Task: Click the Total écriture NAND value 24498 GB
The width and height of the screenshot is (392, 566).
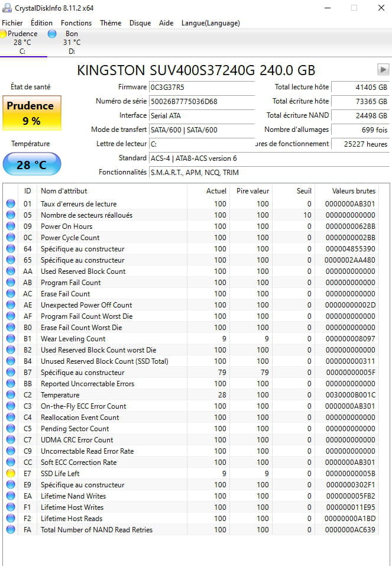Action: (x=360, y=115)
